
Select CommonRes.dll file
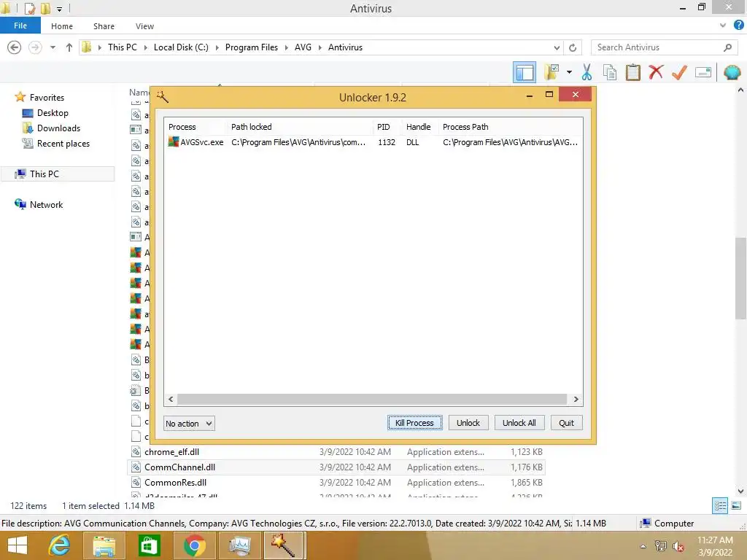[x=175, y=483]
